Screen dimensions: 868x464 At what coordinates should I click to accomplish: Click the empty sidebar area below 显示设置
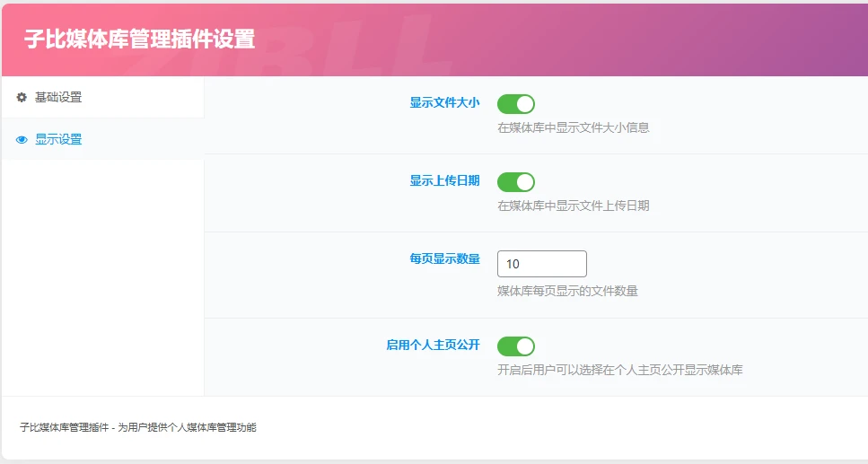102,278
